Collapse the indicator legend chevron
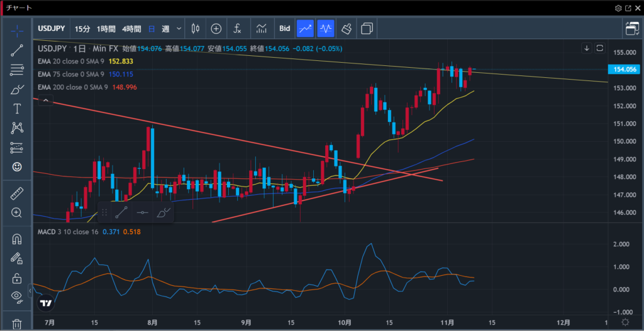 coord(586,48)
